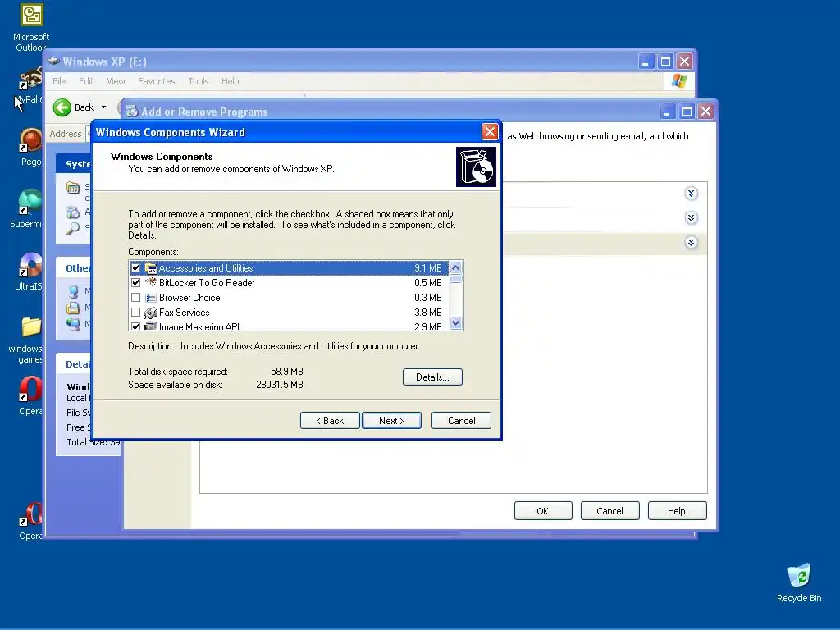Toggle the Accessories and Utilities checkbox
Viewport: 840px width, 630px height.
[135, 268]
